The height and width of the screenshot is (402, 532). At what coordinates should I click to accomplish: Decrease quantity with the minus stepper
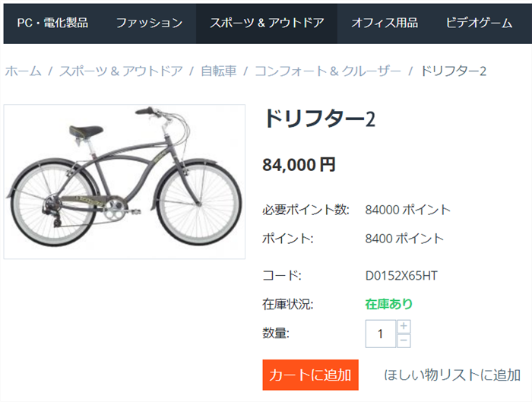404,340
